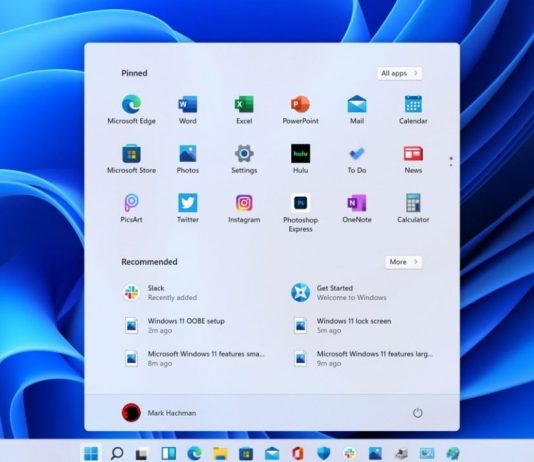This screenshot has width=534, height=462.
Task: Launch the PicsArt app
Action: coord(131,208)
